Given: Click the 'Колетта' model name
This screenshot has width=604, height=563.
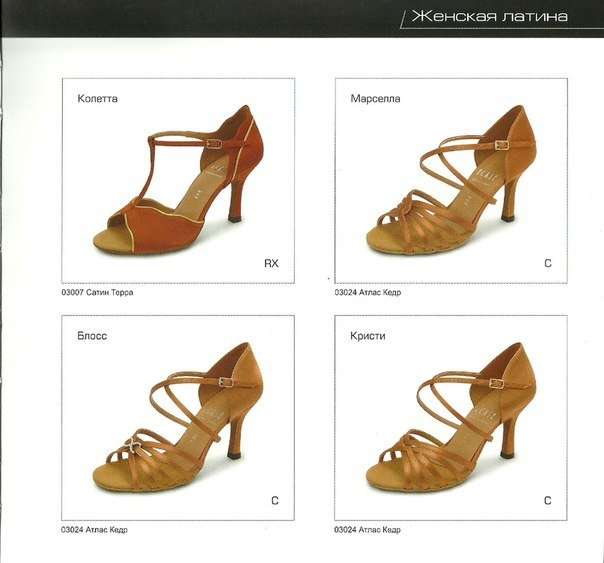Looking at the screenshot, I should 97,99.
